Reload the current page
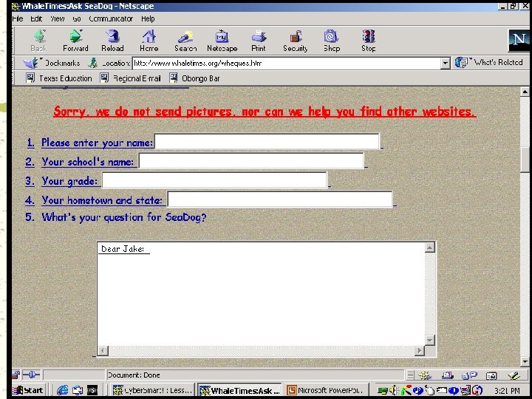This screenshot has height=399, width=532. 112,40
